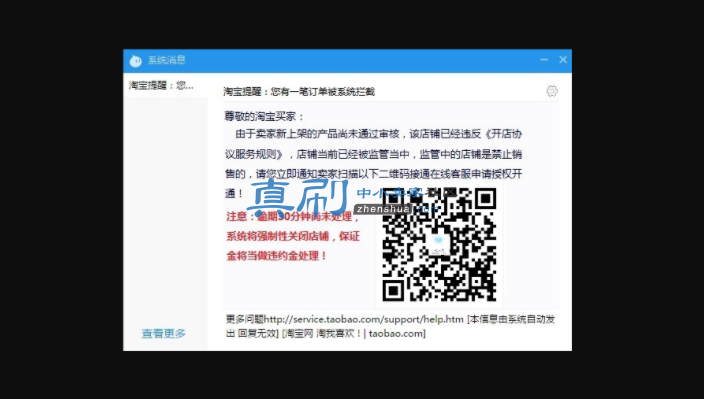Click the 尊敬的淘宝买家 greeting line
This screenshot has width=704, height=399.
pyautogui.click(x=264, y=117)
